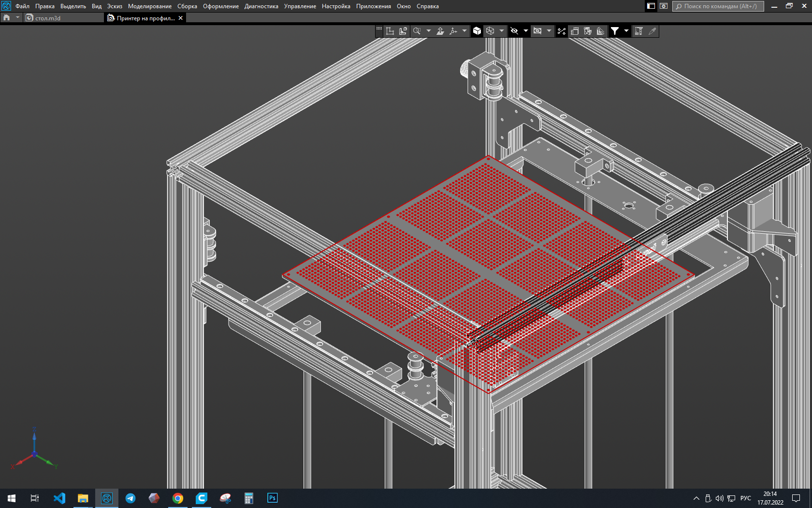Click the zoom magnifier tool in view toolbar
The height and width of the screenshot is (508, 812).
[417, 31]
